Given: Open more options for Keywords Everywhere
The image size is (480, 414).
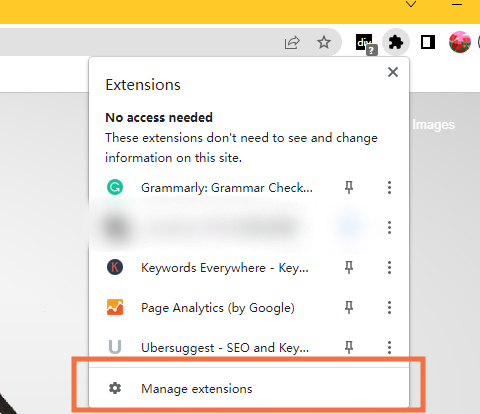Looking at the screenshot, I should pos(389,267).
